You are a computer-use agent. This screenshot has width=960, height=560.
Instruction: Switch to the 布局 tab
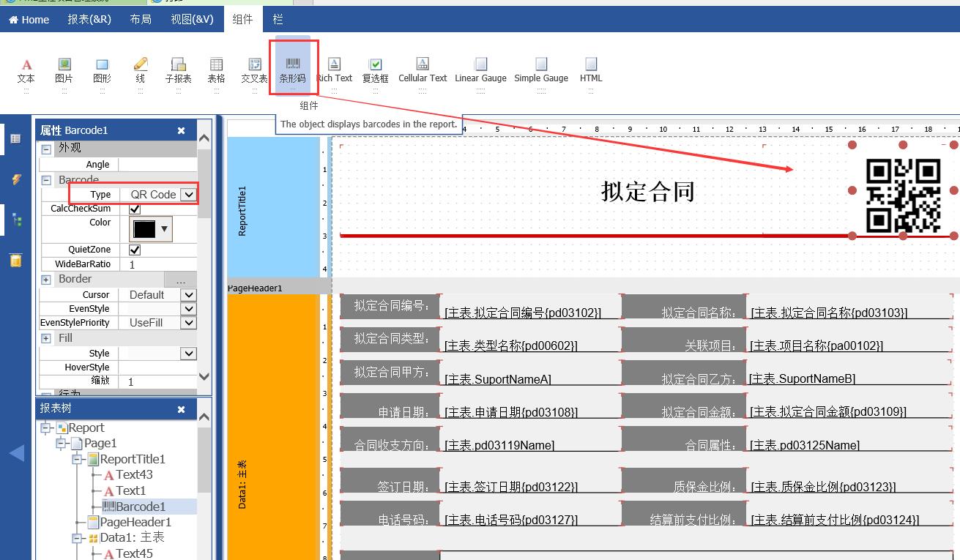(x=141, y=20)
